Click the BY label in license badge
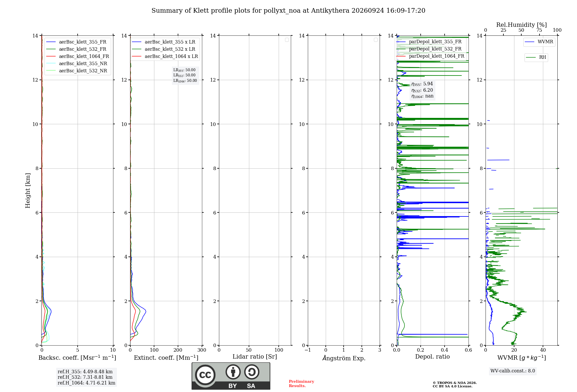The width and height of the screenshot is (577, 392). coord(233,386)
